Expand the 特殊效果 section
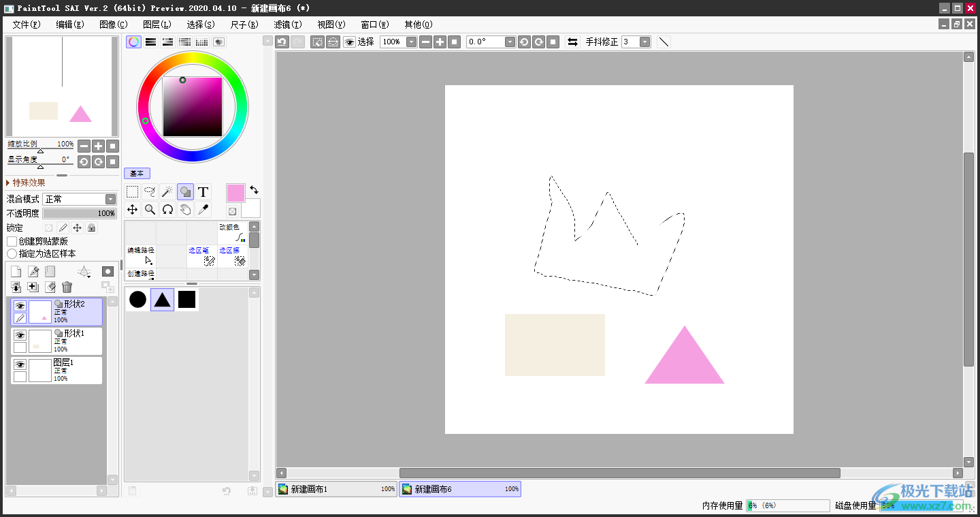This screenshot has height=517, width=980. pos(27,183)
